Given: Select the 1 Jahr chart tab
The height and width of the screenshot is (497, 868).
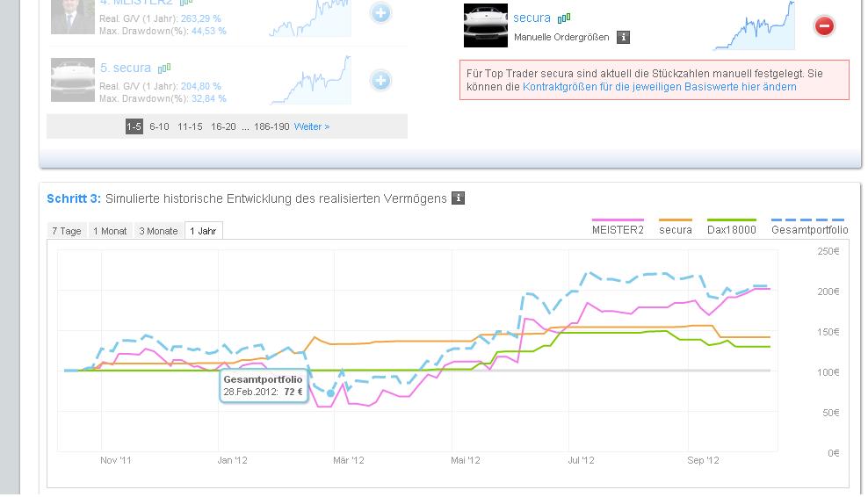Looking at the screenshot, I should (204, 231).
